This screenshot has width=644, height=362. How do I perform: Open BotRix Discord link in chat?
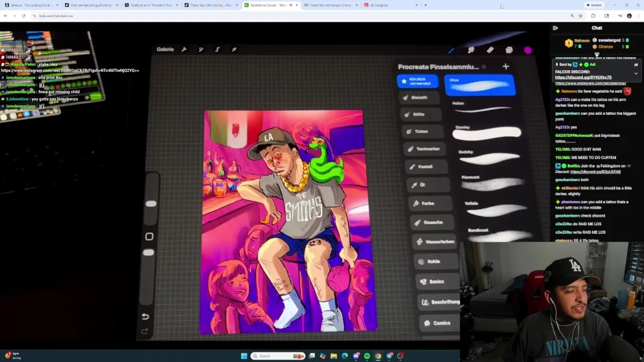[595, 172]
